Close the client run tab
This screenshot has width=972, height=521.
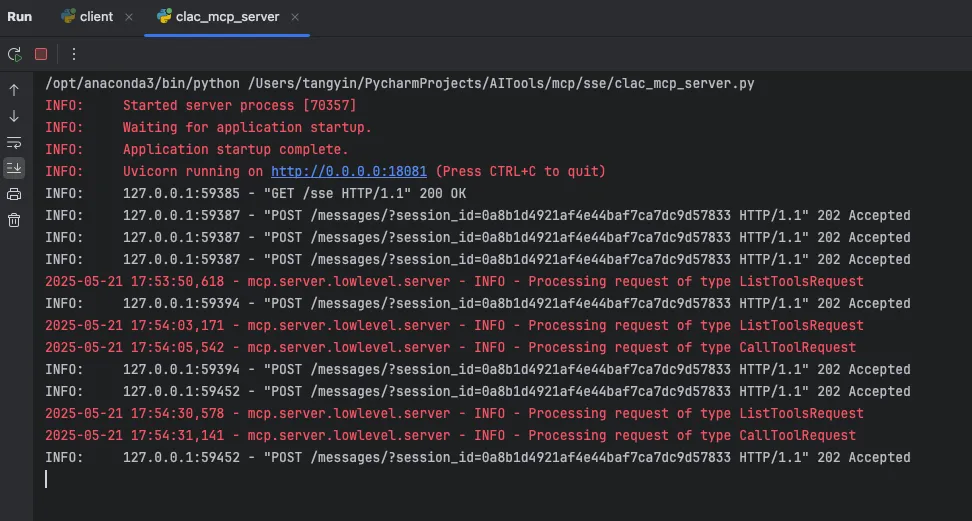click(129, 17)
